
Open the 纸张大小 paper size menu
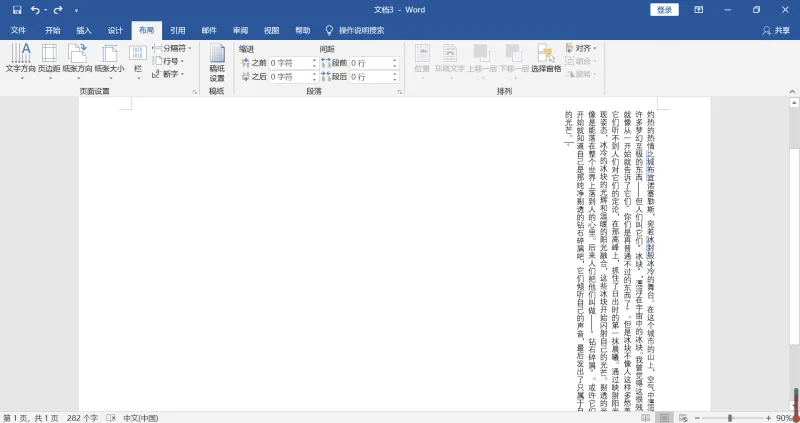pyautogui.click(x=109, y=61)
